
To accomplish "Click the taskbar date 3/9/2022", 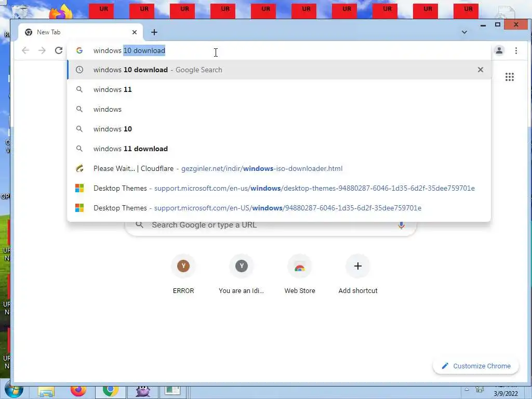I will [506, 394].
